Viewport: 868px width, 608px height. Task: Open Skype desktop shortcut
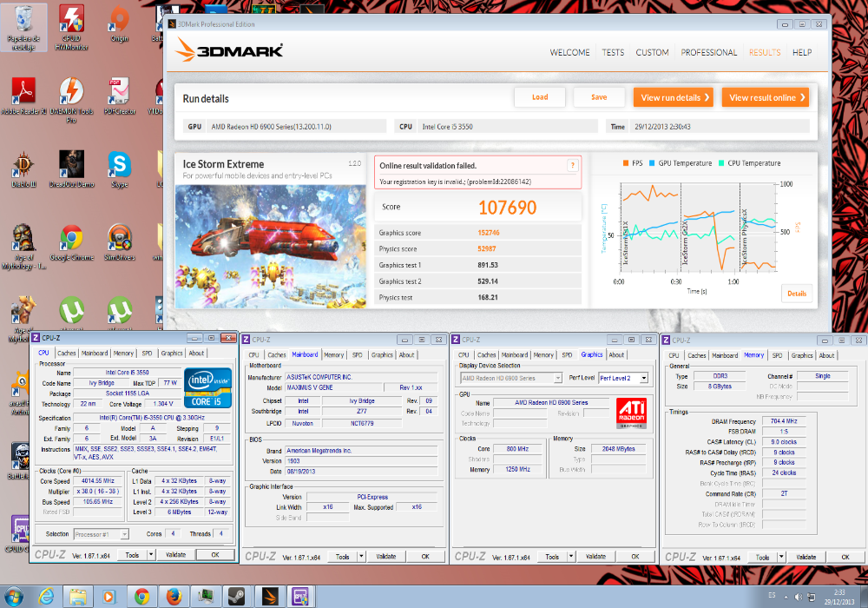point(120,169)
